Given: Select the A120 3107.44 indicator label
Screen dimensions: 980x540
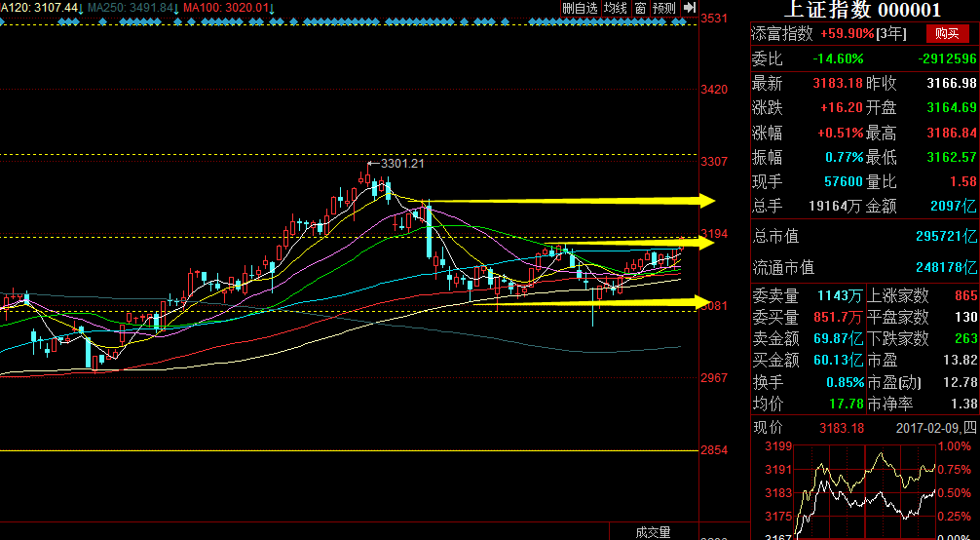Looking at the screenshot, I should 43,8.
